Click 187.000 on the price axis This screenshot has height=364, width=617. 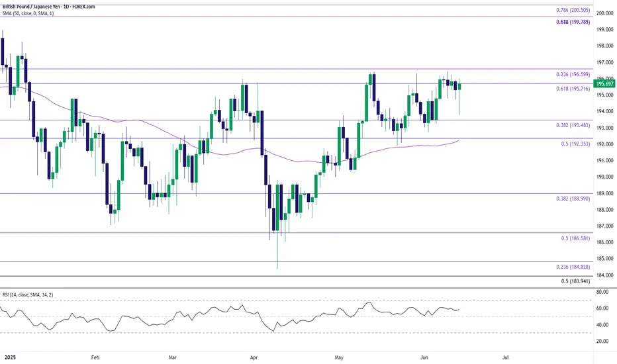[x=605, y=226]
